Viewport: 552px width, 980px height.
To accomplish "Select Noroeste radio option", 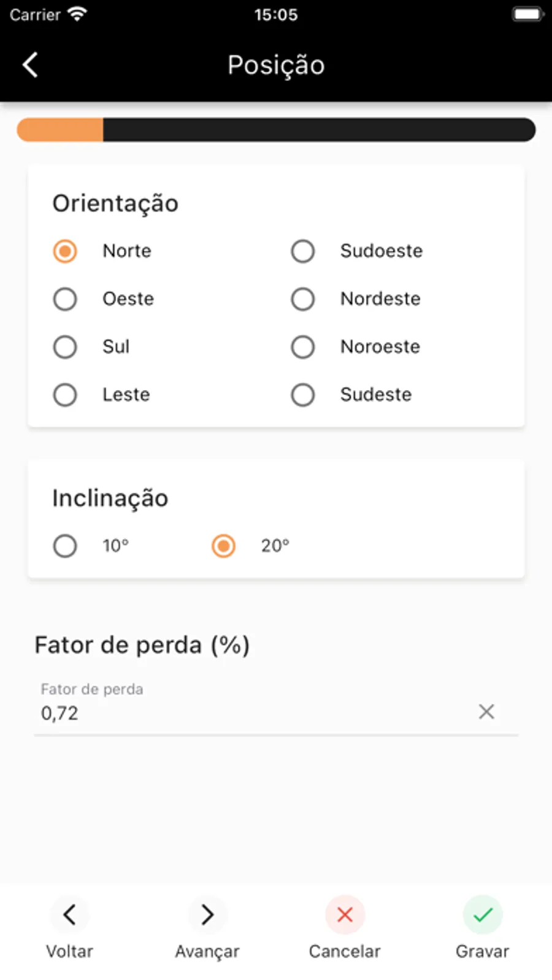I will pos(303,346).
